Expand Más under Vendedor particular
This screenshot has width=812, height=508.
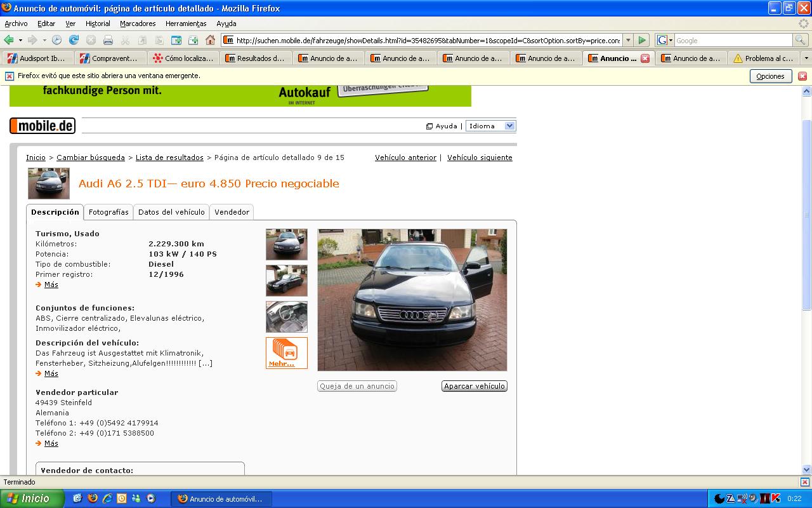click(x=51, y=443)
